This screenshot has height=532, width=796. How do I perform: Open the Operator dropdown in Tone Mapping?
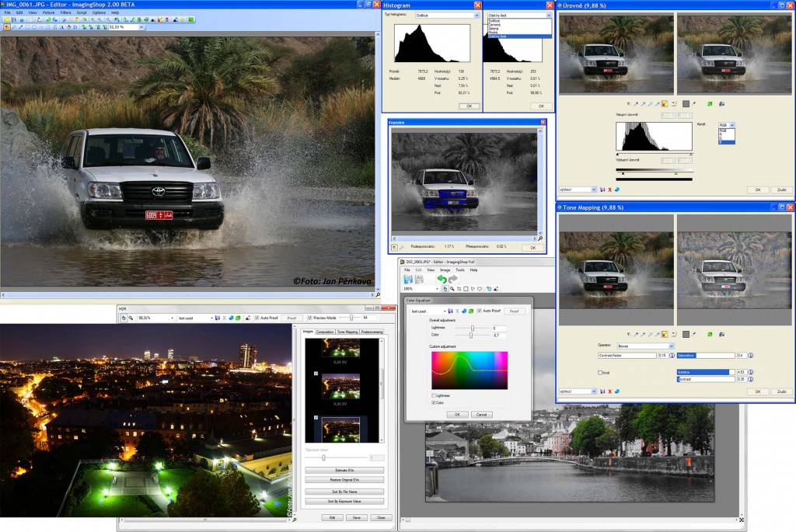tap(671, 346)
